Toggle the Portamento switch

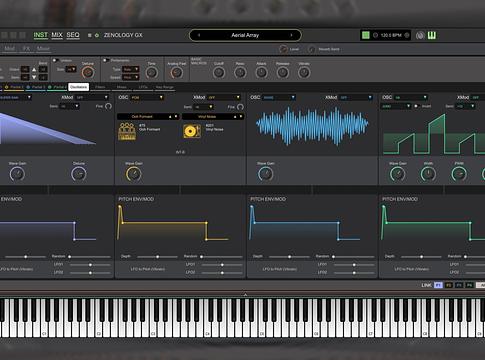(x=106, y=60)
